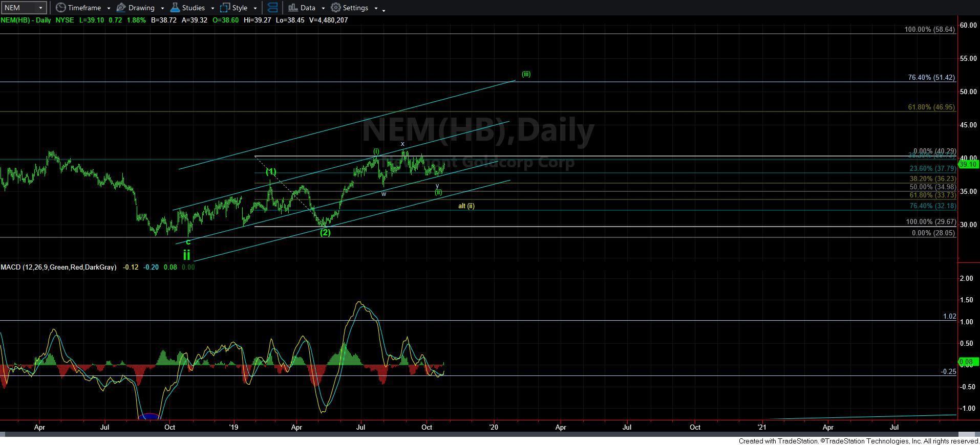Select the small w wave label
980x445 pixels.
384,194
